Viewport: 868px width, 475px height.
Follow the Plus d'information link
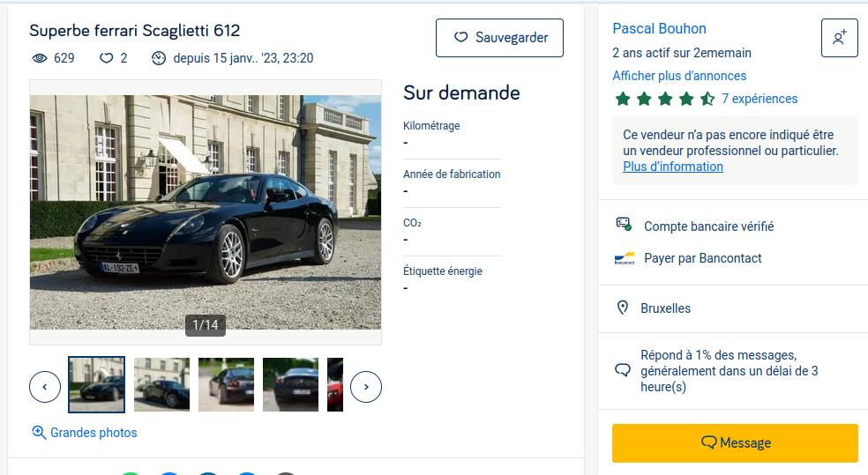coord(672,167)
